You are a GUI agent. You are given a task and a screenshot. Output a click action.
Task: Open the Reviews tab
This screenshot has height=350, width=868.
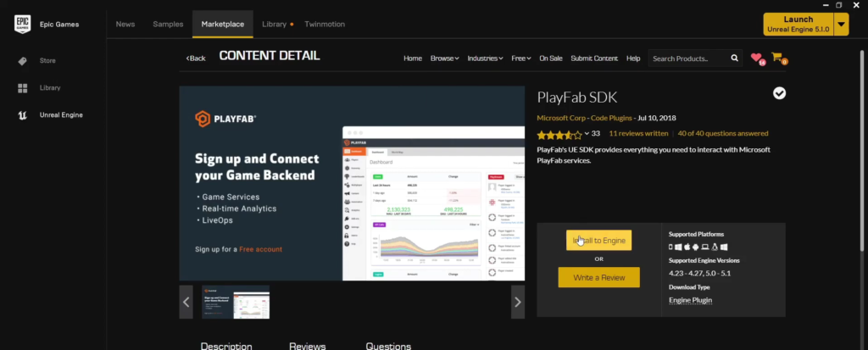pos(307,346)
